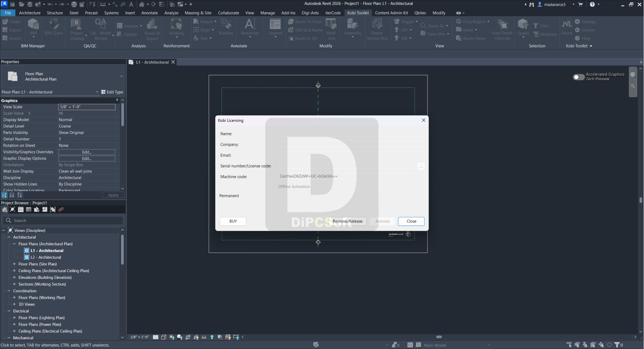Open the Main Model design option dropdown

[x=489, y=345]
